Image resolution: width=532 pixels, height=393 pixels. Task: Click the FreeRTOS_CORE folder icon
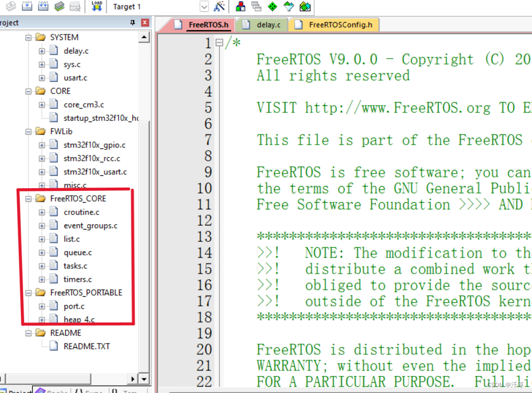click(40, 198)
